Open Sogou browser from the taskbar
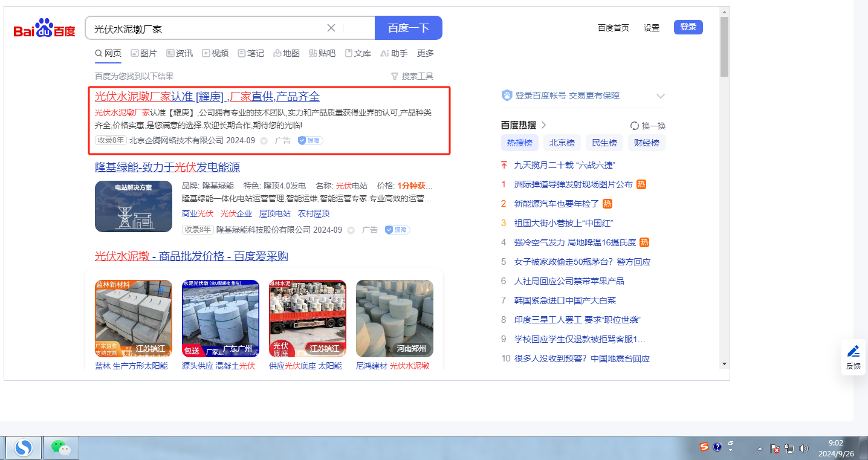 (x=24, y=448)
